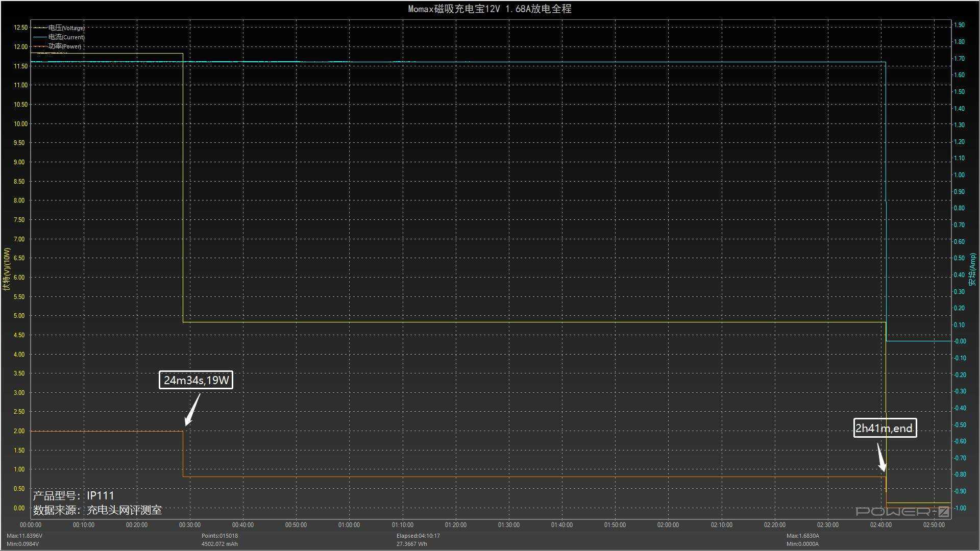Viewport: 980px width, 551px height.
Task: Click the 01:30:00 time axis label
Action: point(509,524)
